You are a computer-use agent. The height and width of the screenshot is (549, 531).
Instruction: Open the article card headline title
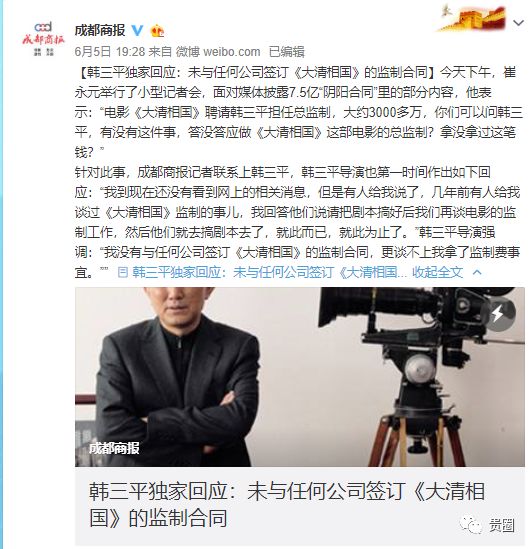coord(287,505)
